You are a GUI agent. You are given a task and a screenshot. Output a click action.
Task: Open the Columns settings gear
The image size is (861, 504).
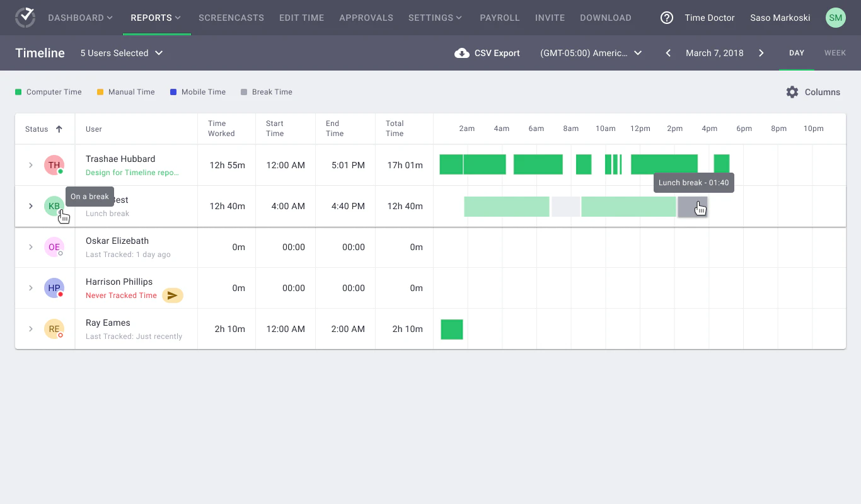792,92
